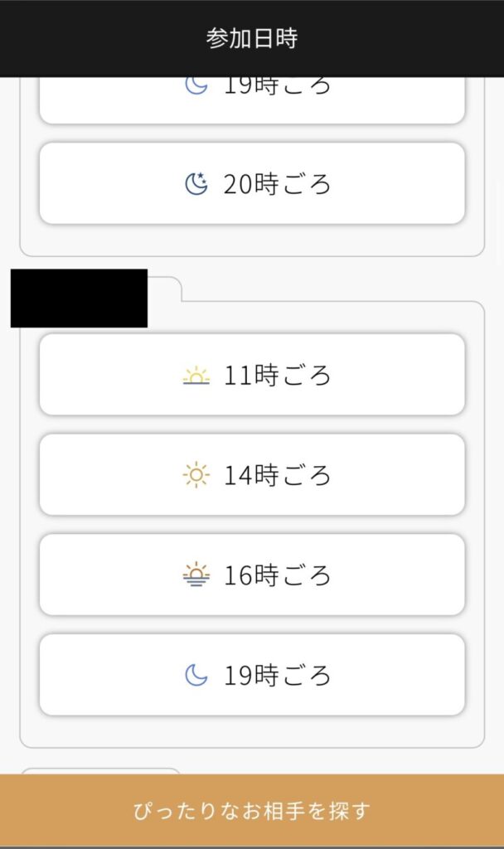Toggle the 19時ごろ evening slot
The image size is (504, 849).
tap(252, 675)
